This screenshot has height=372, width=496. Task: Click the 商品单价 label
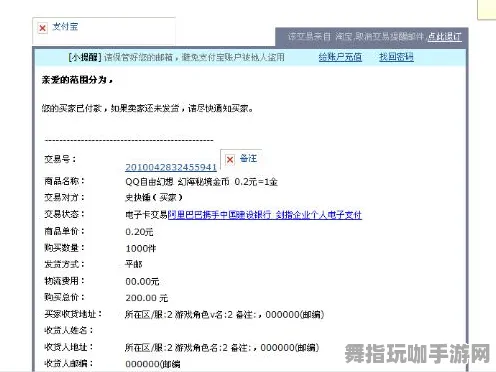65,231
